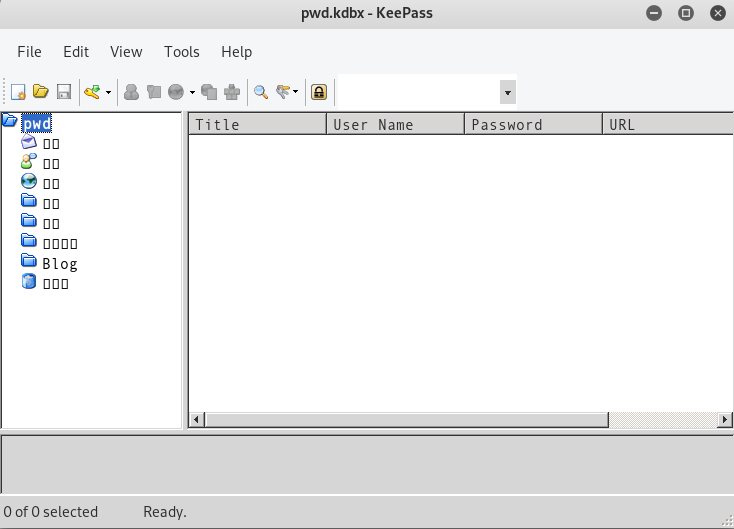The height and width of the screenshot is (529, 734).
Task: Click the Add Entry key icon
Action: (x=92, y=92)
